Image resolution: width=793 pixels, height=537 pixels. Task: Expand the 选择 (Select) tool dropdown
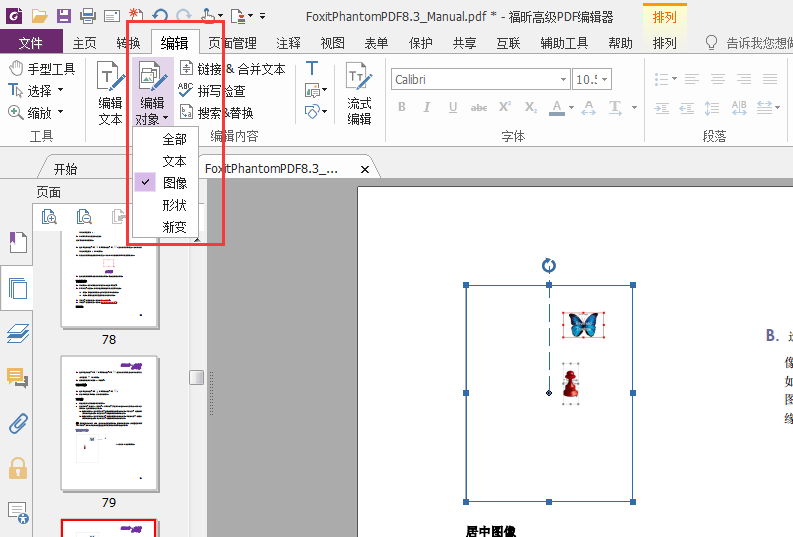point(61,90)
